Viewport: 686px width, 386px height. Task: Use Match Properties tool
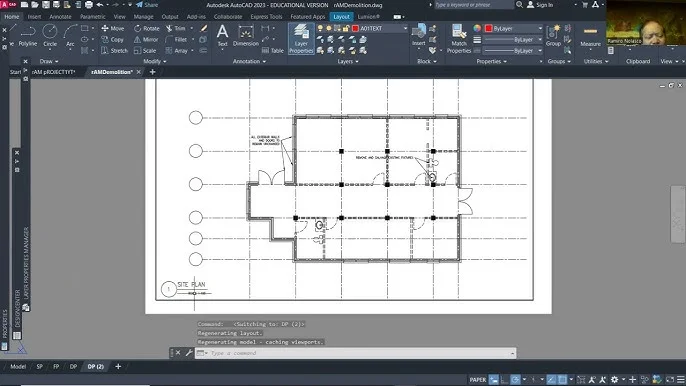[x=458, y=39]
